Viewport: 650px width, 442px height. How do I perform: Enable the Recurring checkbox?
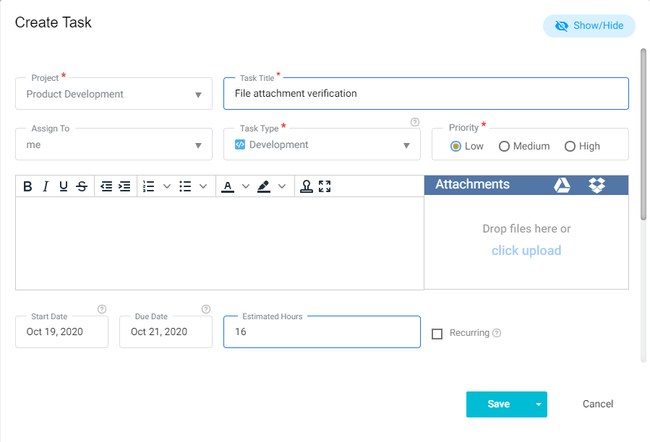click(x=437, y=334)
